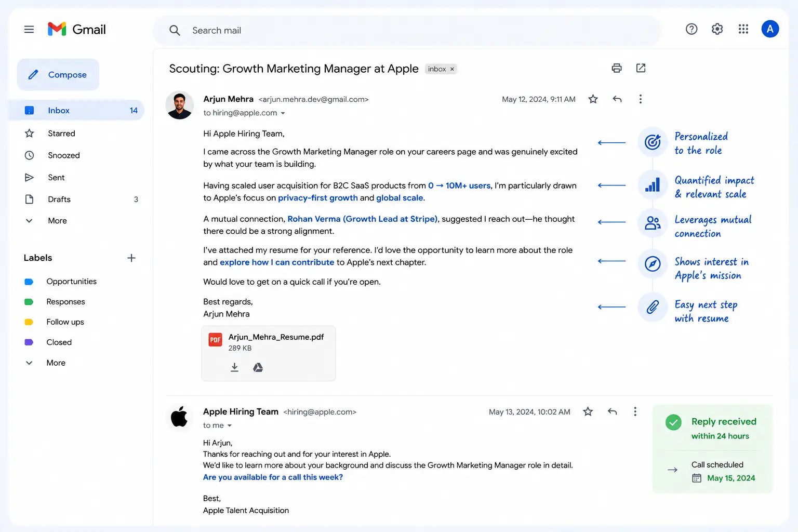Compose a new email
798x532 pixels.
click(58, 75)
